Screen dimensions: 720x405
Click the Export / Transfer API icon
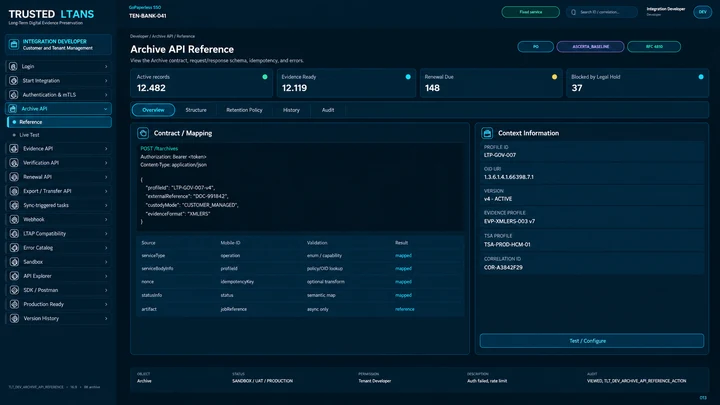click(14, 191)
